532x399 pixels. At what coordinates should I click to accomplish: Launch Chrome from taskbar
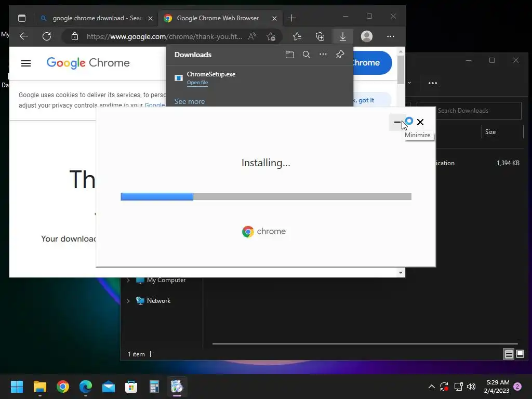pyautogui.click(x=63, y=387)
